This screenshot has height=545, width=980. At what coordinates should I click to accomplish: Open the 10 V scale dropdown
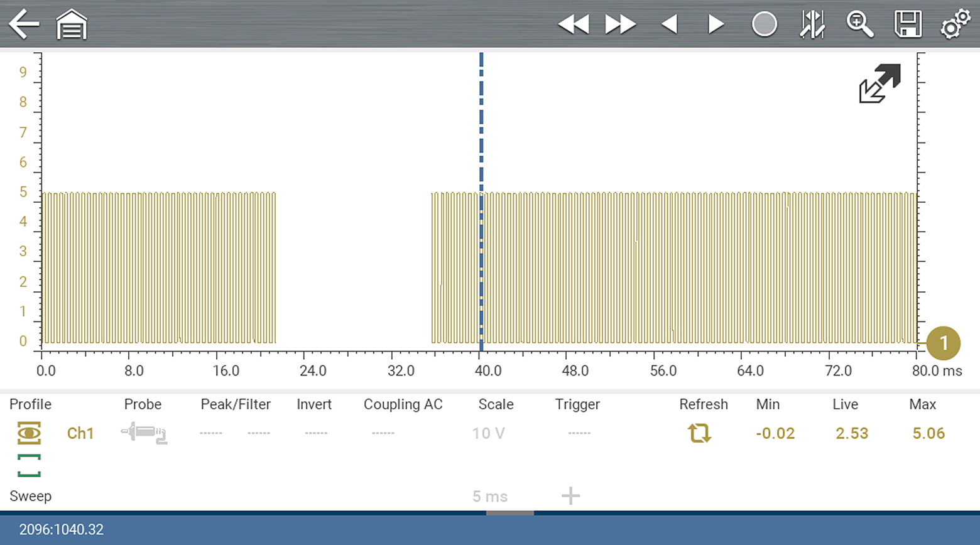click(x=488, y=433)
